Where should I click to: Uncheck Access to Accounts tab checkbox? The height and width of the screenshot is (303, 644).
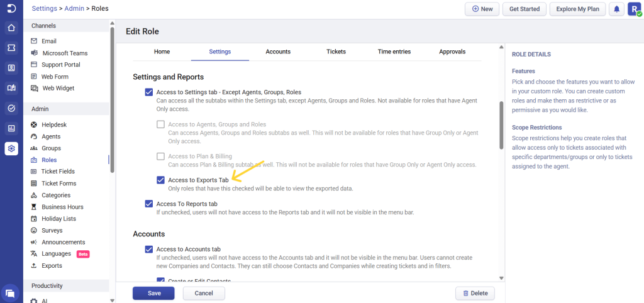(x=149, y=249)
